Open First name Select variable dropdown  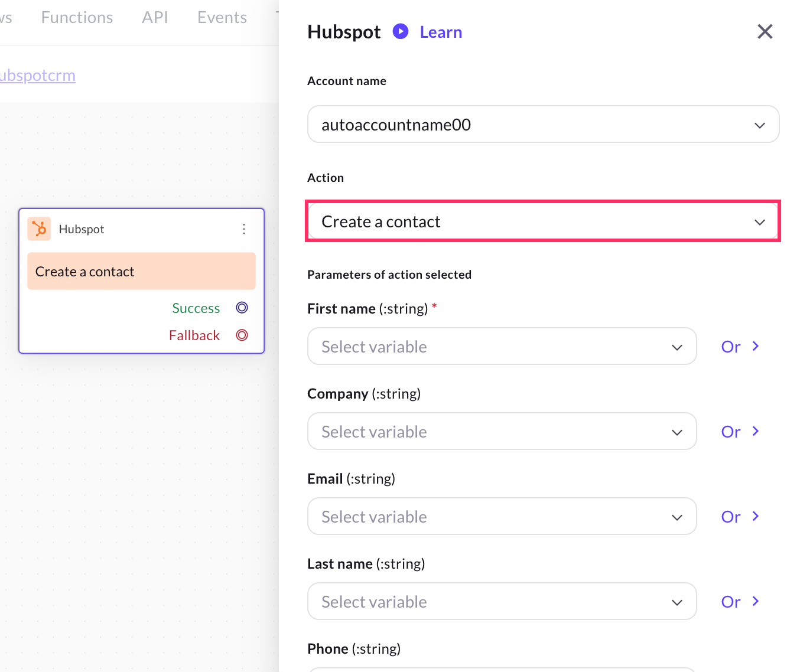coord(502,347)
